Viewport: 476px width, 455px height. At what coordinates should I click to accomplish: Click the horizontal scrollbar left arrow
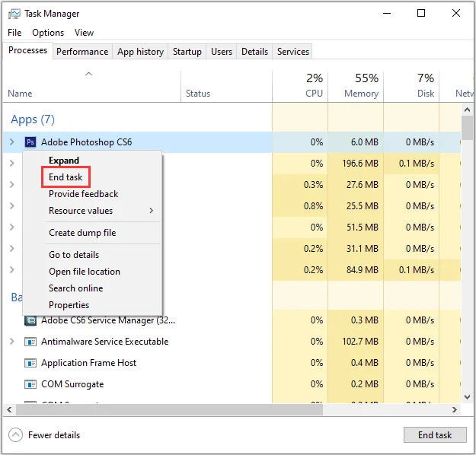click(9, 410)
